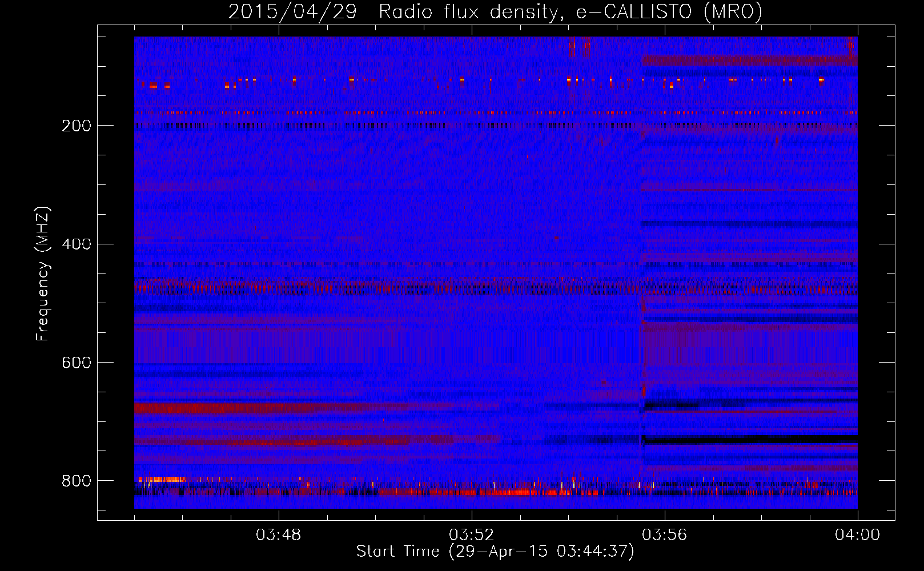Click the 800 frequency tick label
The image size is (924, 571).
[77, 481]
